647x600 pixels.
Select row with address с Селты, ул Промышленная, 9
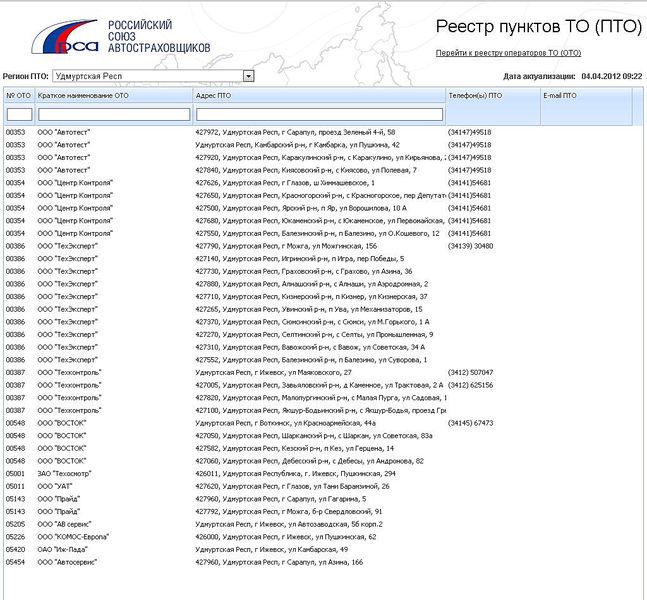pyautogui.click(x=323, y=335)
